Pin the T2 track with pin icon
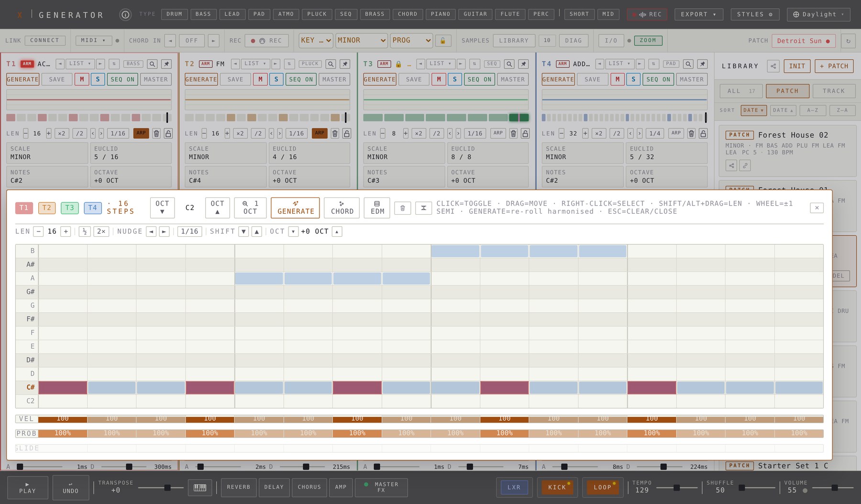This screenshot has width=861, height=504. click(345, 64)
